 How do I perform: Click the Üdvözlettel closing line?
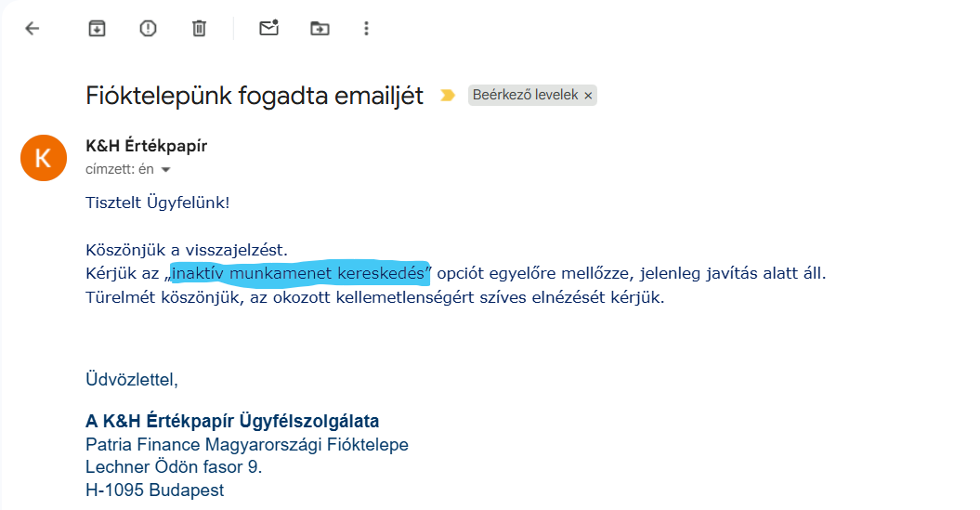[x=131, y=379]
